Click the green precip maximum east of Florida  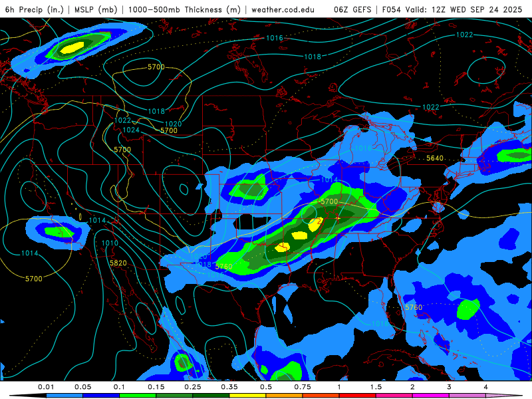[x=468, y=309]
